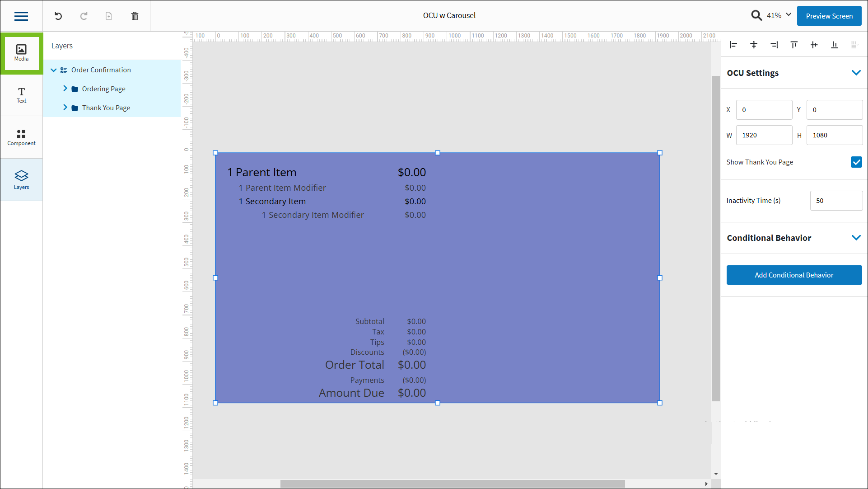The image size is (868, 489).
Task: Click the undo arrow icon
Action: (58, 16)
